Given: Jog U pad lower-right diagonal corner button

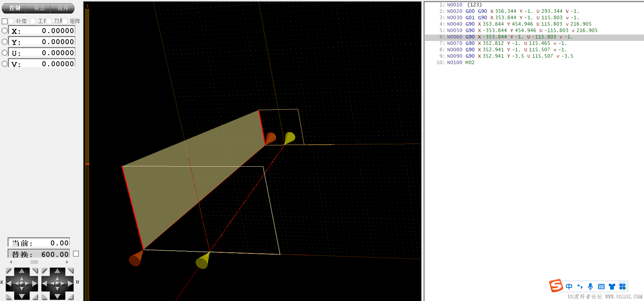Looking at the screenshot, I should pyautogui.click(x=71, y=297).
